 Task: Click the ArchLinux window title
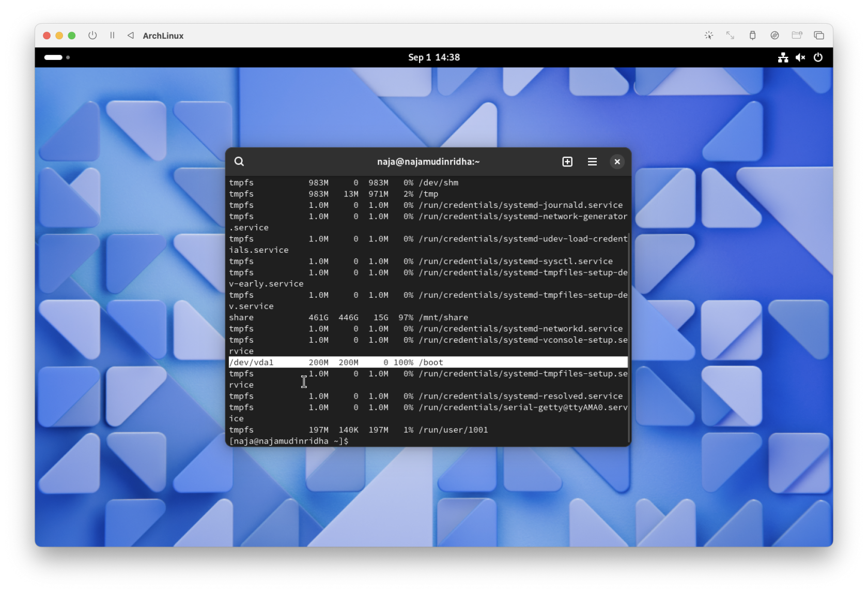coord(163,36)
